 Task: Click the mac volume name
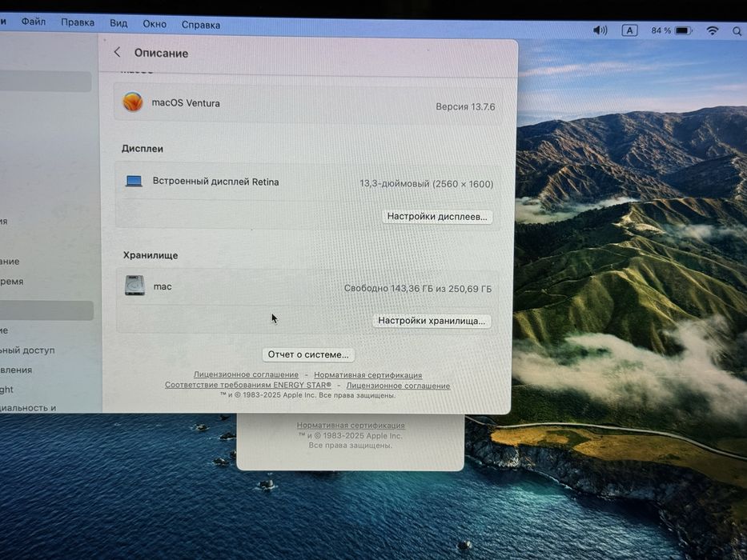click(x=163, y=286)
